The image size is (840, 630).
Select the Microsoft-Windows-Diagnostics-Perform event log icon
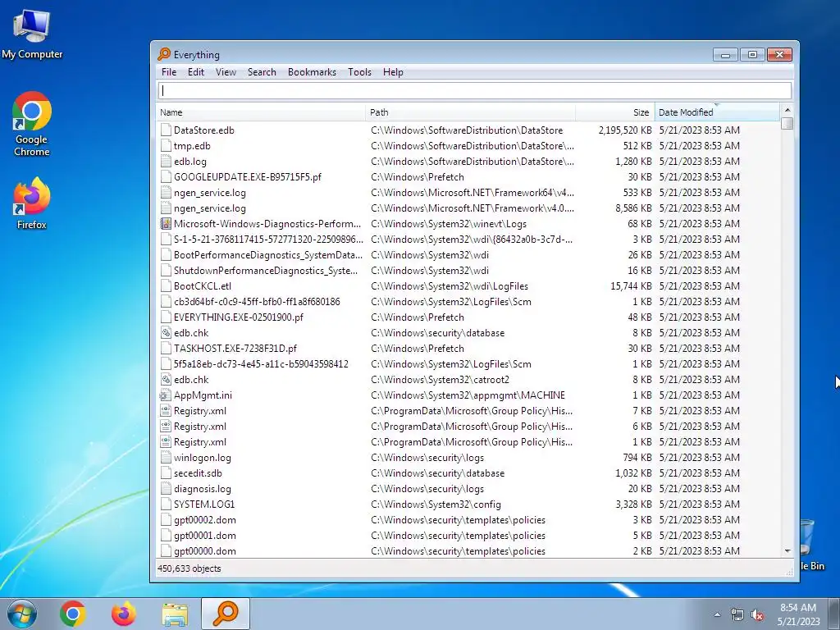pyautogui.click(x=166, y=223)
